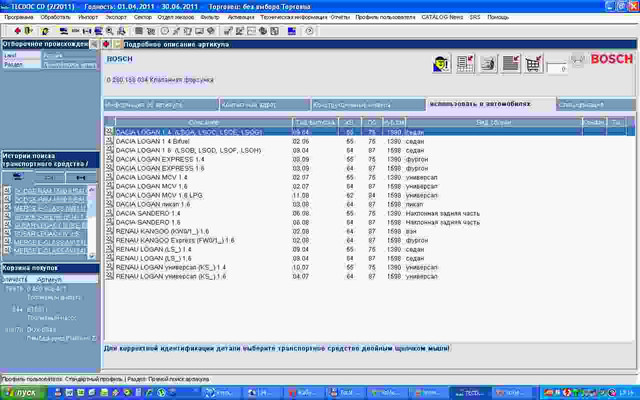
Task: Click the row icon for DACIA SANDERO 1.4
Action: [x=109, y=213]
